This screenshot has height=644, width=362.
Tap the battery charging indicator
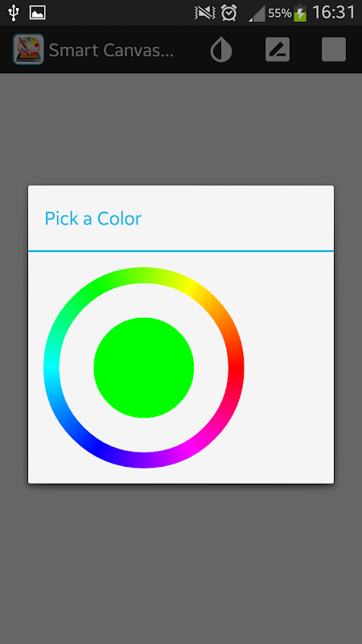[300, 13]
